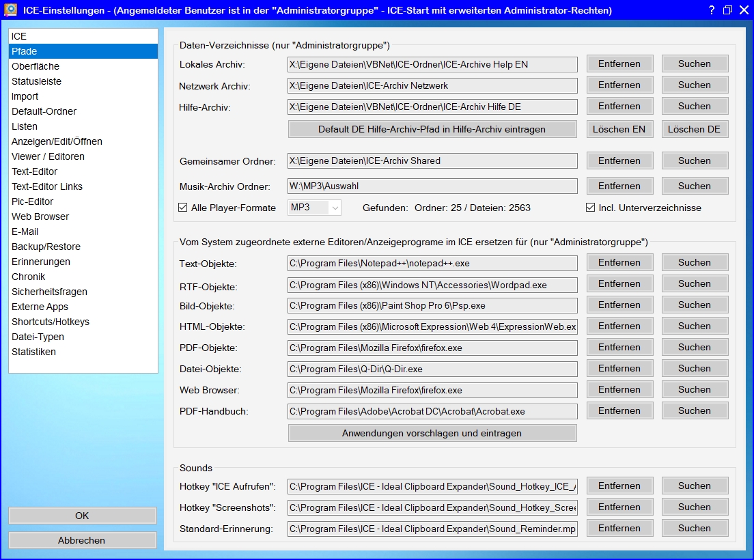Click the Text-Objekte path field
Image resolution: width=754 pixels, height=560 pixels.
tap(432, 264)
